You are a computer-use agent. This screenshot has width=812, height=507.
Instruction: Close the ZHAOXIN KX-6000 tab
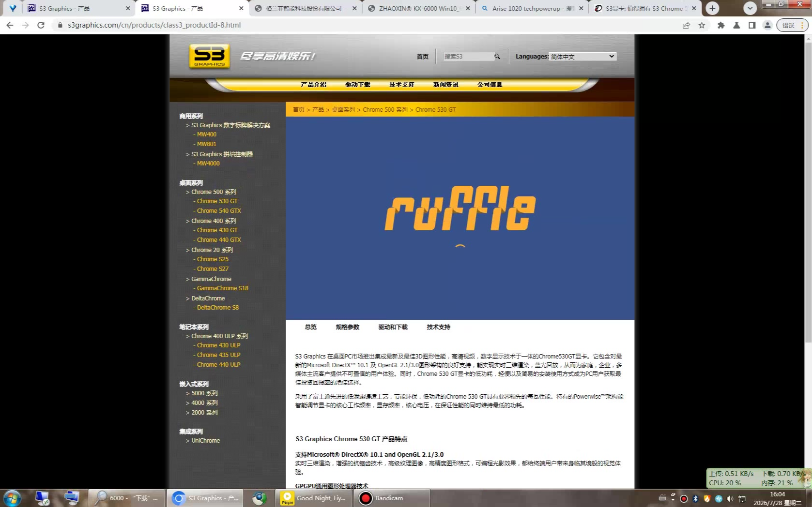pyautogui.click(x=468, y=8)
